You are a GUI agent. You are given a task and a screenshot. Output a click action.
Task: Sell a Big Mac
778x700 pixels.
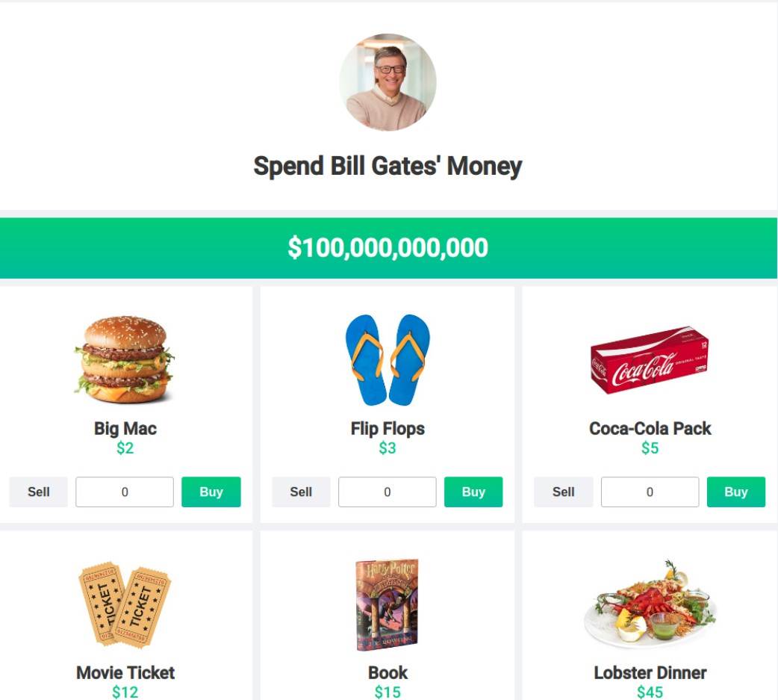38,492
